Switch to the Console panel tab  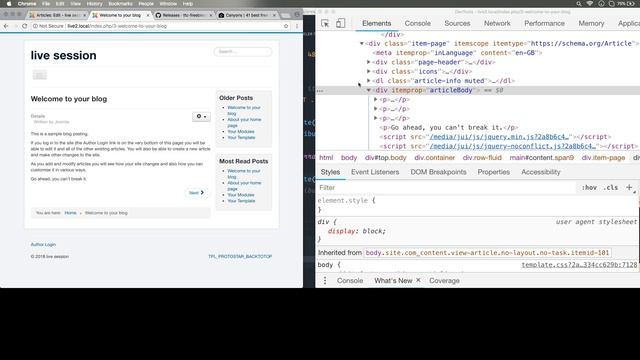tap(418, 23)
